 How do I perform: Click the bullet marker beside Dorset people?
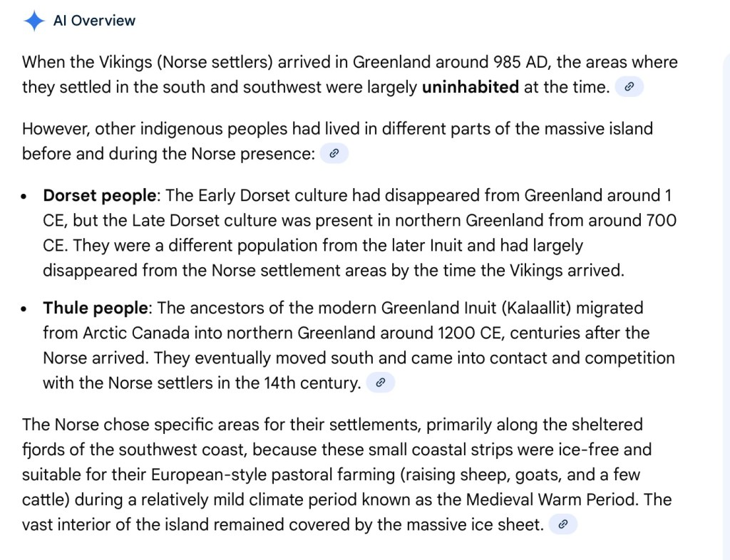click(x=26, y=196)
